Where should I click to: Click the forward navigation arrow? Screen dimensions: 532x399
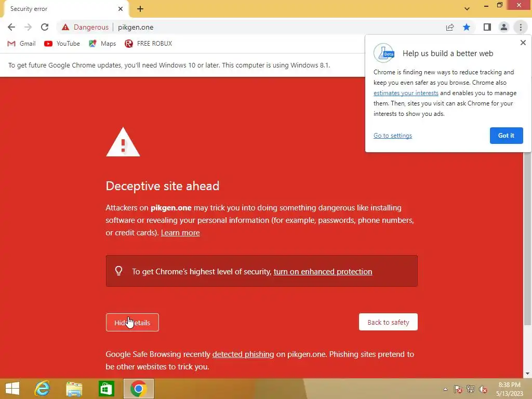point(28,27)
